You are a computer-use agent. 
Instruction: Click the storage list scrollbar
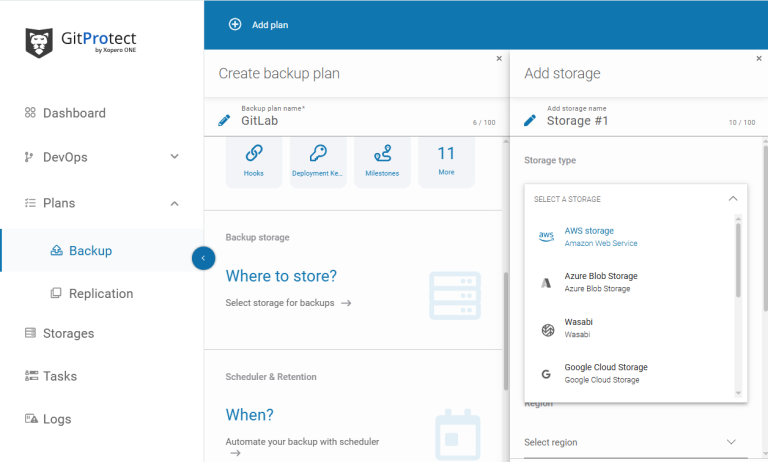click(739, 260)
